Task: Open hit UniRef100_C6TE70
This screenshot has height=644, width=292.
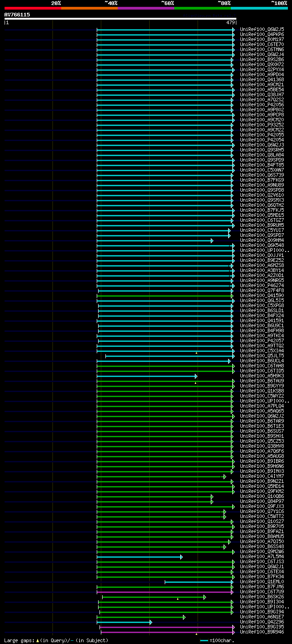Action: 262,45
